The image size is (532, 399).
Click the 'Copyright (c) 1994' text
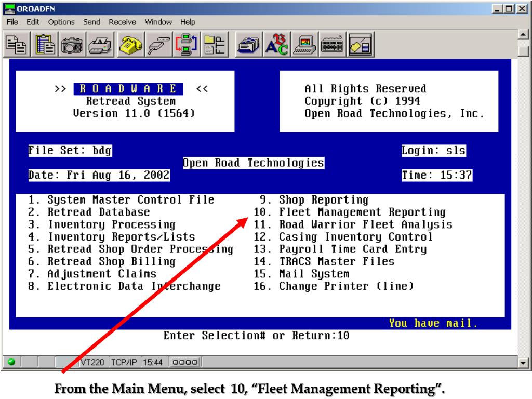362,101
